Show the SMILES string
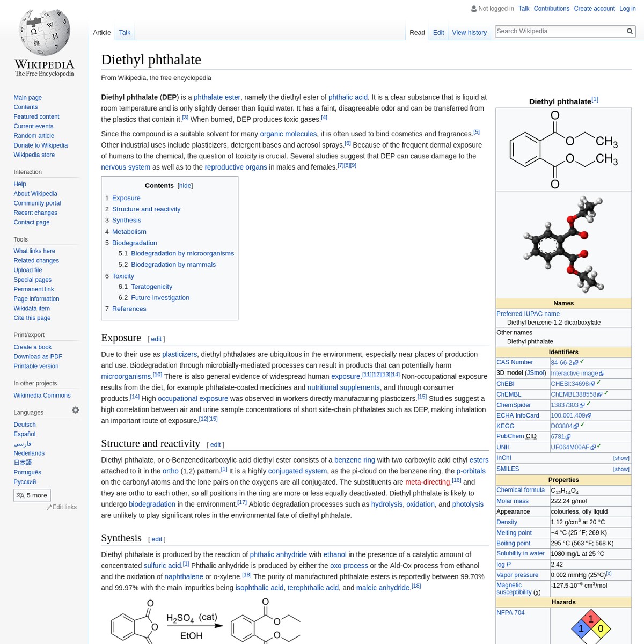The width and height of the screenshot is (644, 644). pyautogui.click(x=621, y=469)
